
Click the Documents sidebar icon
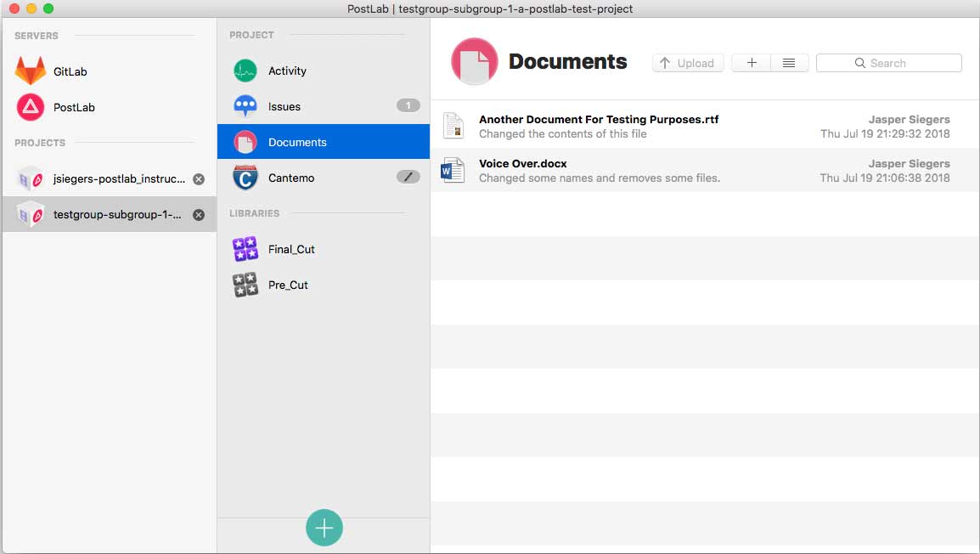click(245, 142)
